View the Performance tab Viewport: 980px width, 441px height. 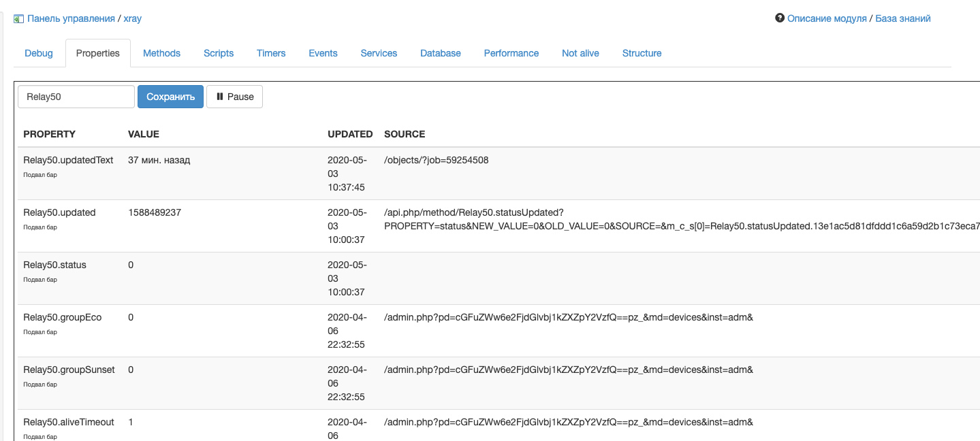tap(511, 53)
